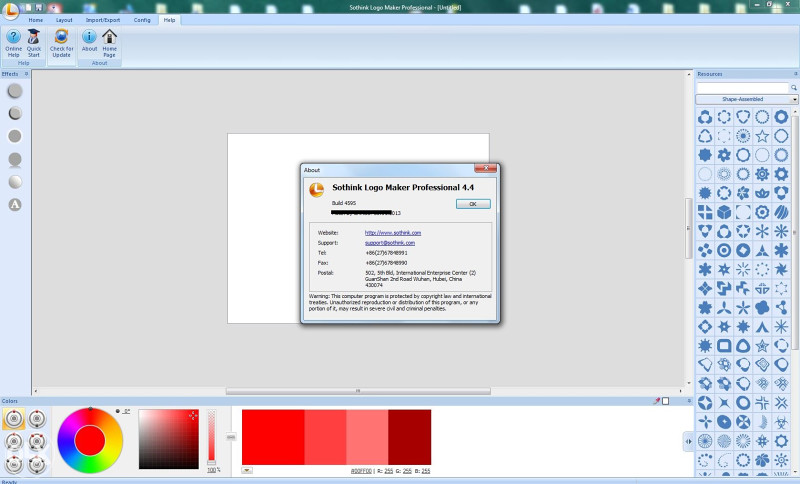Viewport: 800px width, 484px height.
Task: Select the bullseye target ring shape
Action: click(723, 250)
